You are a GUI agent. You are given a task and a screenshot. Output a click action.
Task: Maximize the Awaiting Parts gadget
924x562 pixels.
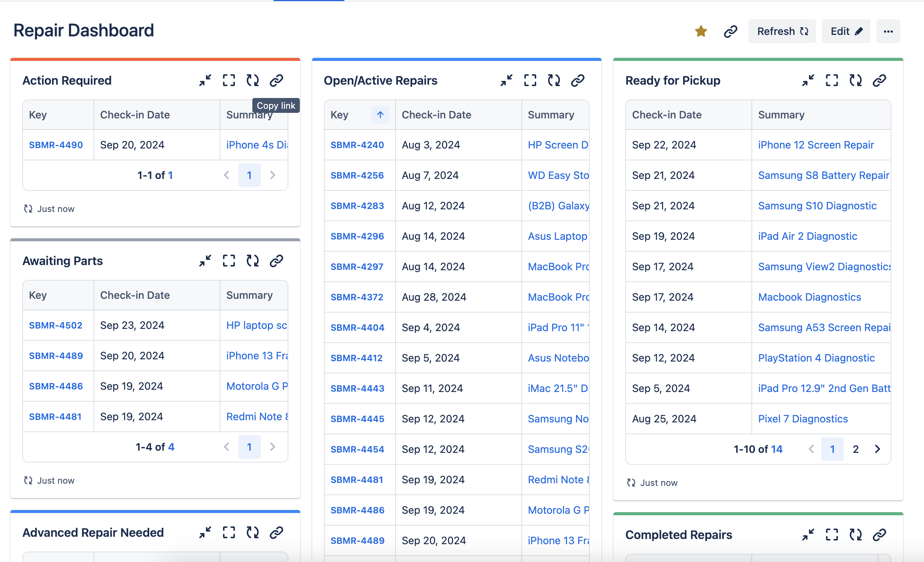coord(229,261)
